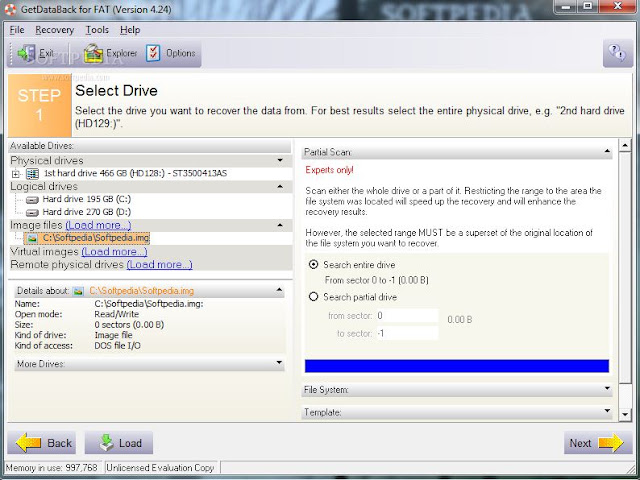Click the Exit toolbar icon
The width and height of the screenshot is (640, 480).
pos(27,53)
